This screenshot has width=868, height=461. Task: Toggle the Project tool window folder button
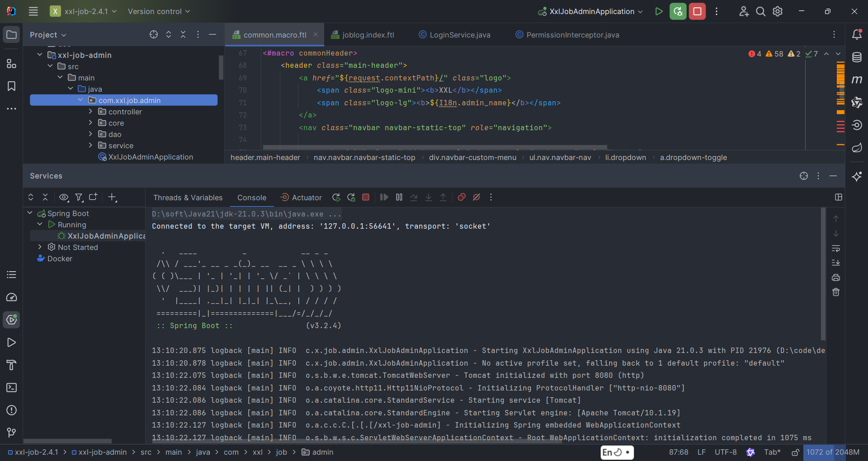tap(12, 35)
